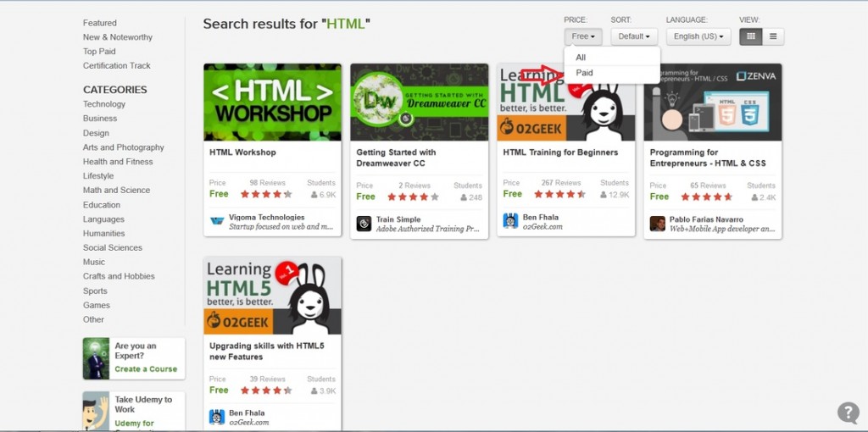The image size is (868, 432).
Task: Open the Price filter dropdown showing Free
Action: click(583, 36)
